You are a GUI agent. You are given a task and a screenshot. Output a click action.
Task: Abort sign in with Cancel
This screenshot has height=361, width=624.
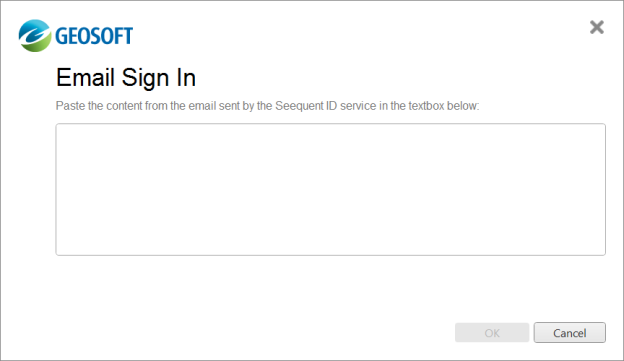pyautogui.click(x=569, y=333)
